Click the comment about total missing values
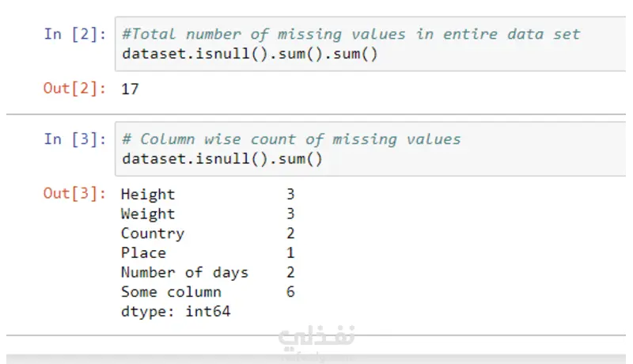This screenshot has height=364, width=633. 351,34
